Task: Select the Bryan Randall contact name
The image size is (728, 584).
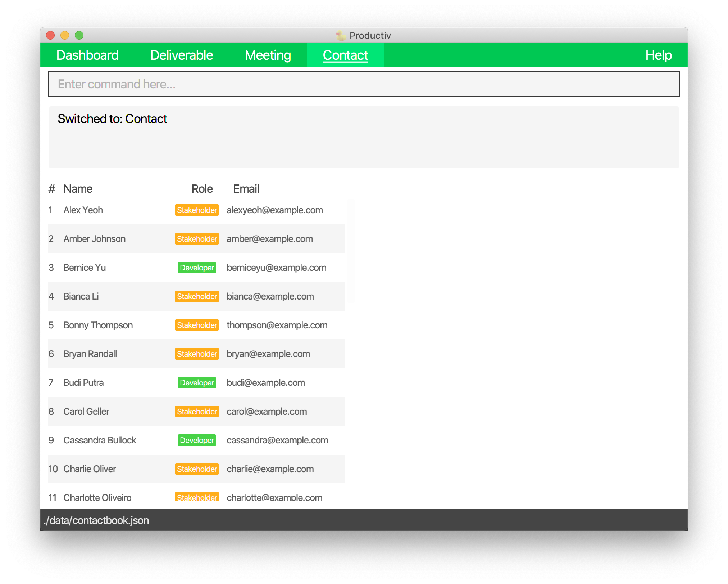Action: point(90,354)
